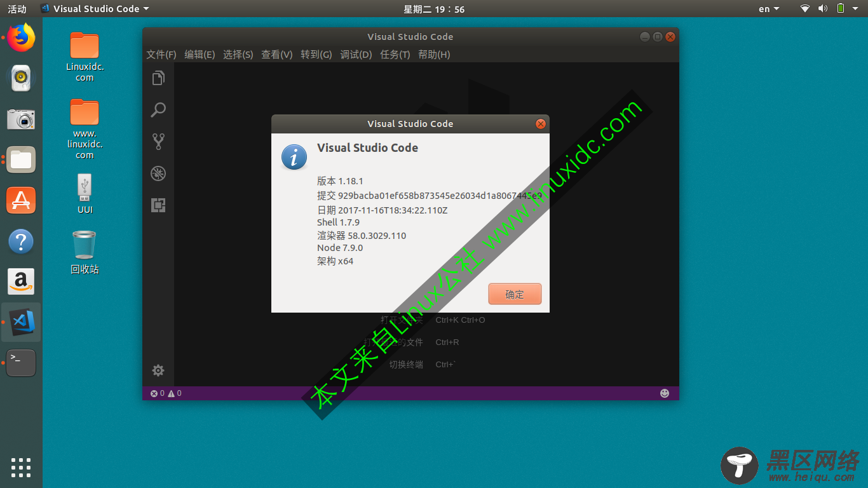This screenshot has height=488, width=868.
Task: Click the 提交 commit hash line
Action: (430, 196)
